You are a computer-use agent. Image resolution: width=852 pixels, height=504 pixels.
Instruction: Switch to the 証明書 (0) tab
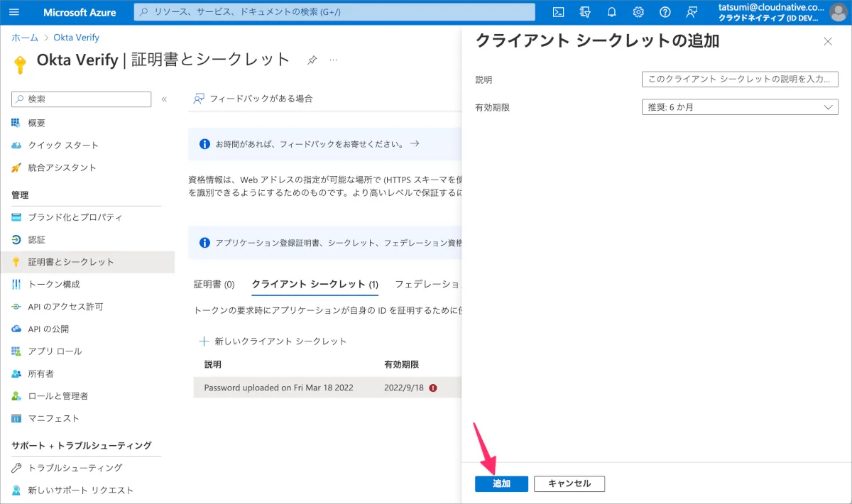coord(214,284)
